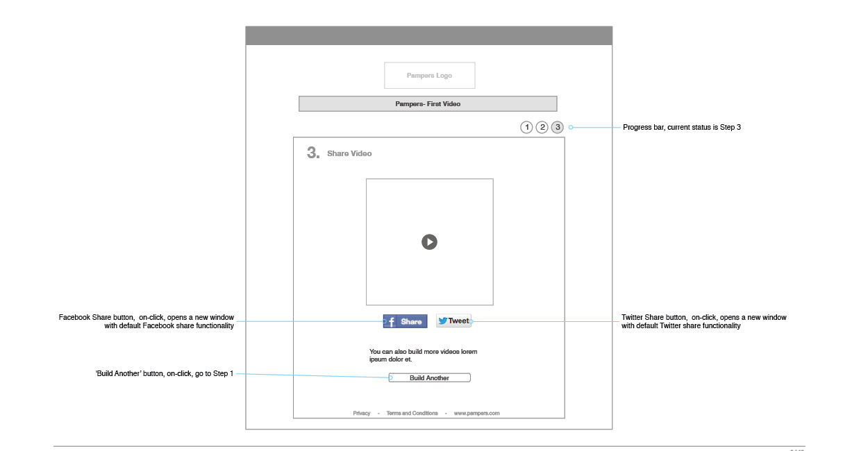
Task: Open the Terms and Conditions link
Action: click(412, 414)
